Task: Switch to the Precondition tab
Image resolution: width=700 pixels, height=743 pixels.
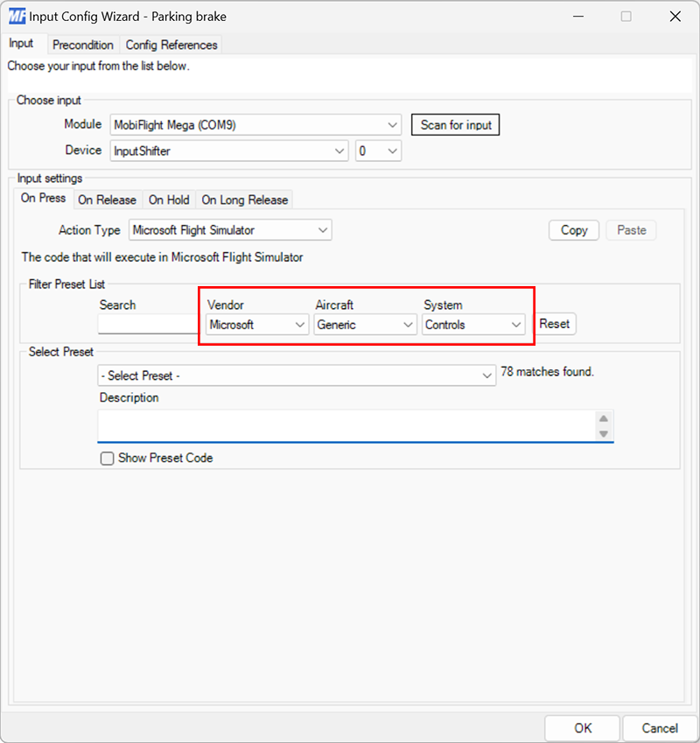Action: click(x=83, y=45)
